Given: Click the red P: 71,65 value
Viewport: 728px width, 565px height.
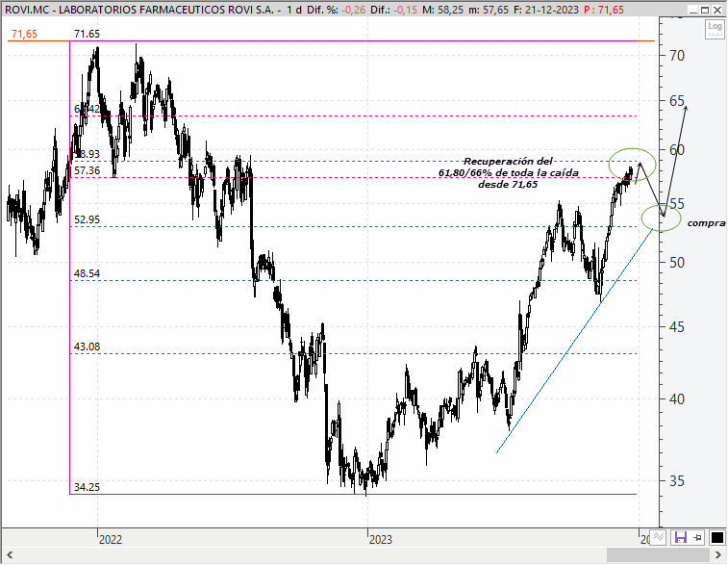Looking at the screenshot, I should [x=604, y=10].
